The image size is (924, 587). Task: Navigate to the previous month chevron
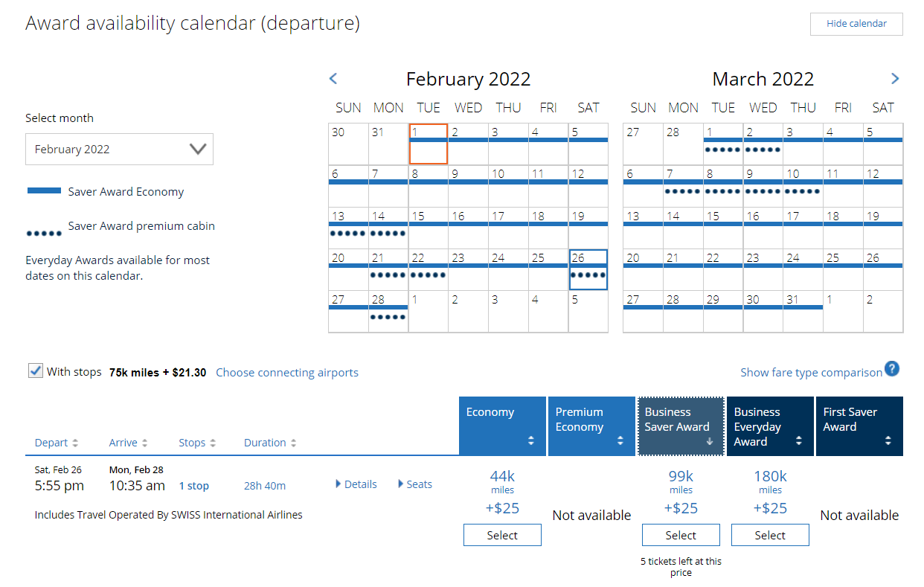[x=333, y=78]
